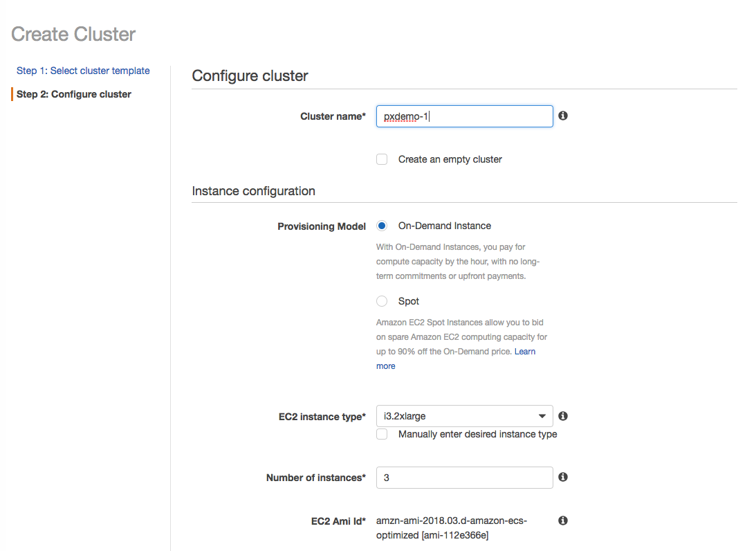The width and height of the screenshot is (756, 551).
Task: Open the Cluster name info tooltip
Action: (x=562, y=116)
